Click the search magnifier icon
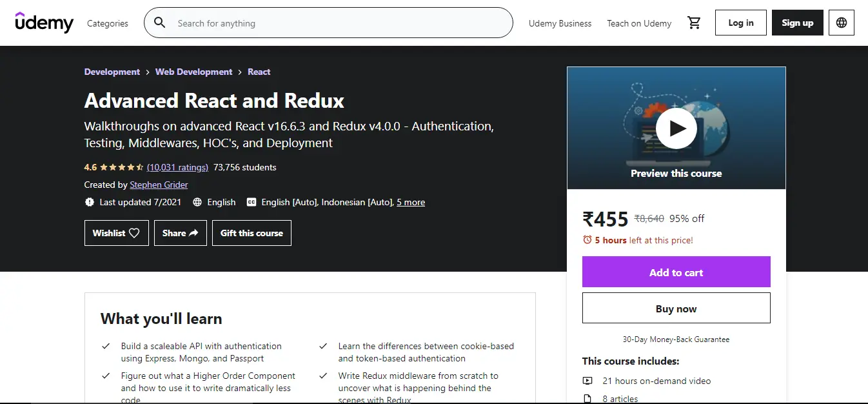The height and width of the screenshot is (404, 868). pos(159,23)
